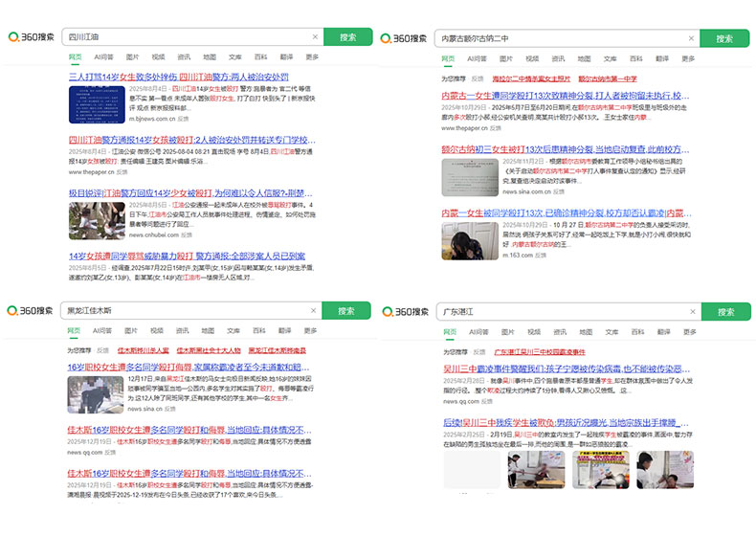
Task: Click 反馈 beside 为您推荐 in 黑龙江佳木斯 results
Action: point(102,350)
